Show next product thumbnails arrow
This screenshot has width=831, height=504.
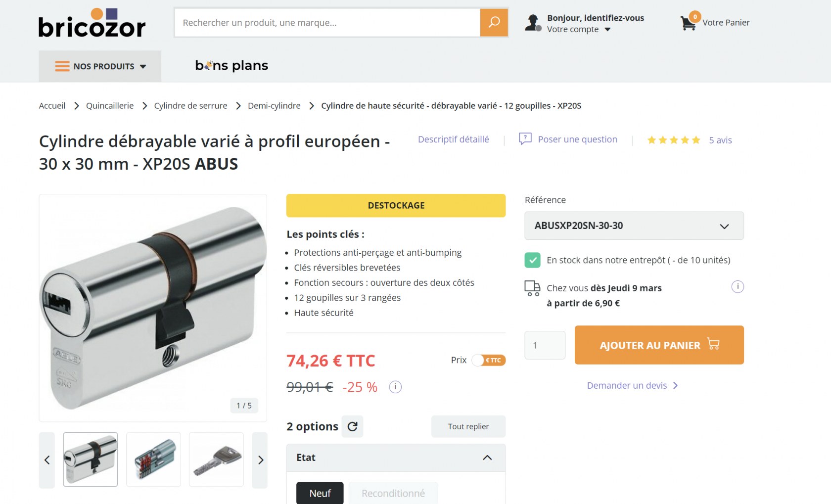260,460
